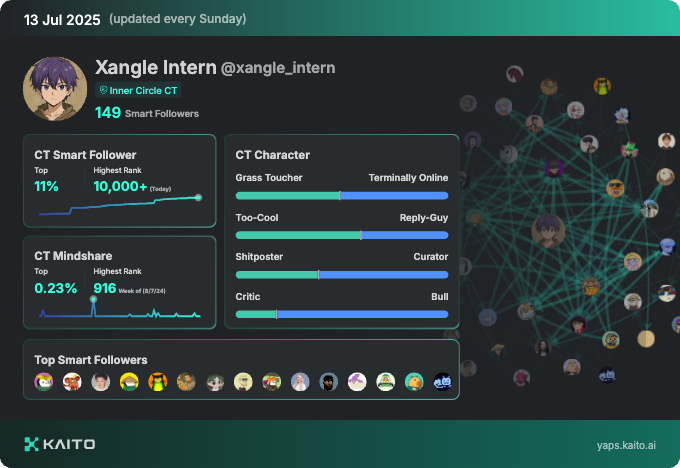Viewport: 680px width, 468px height.
Task: Click orange-green character node in network graph
Action: point(602,86)
